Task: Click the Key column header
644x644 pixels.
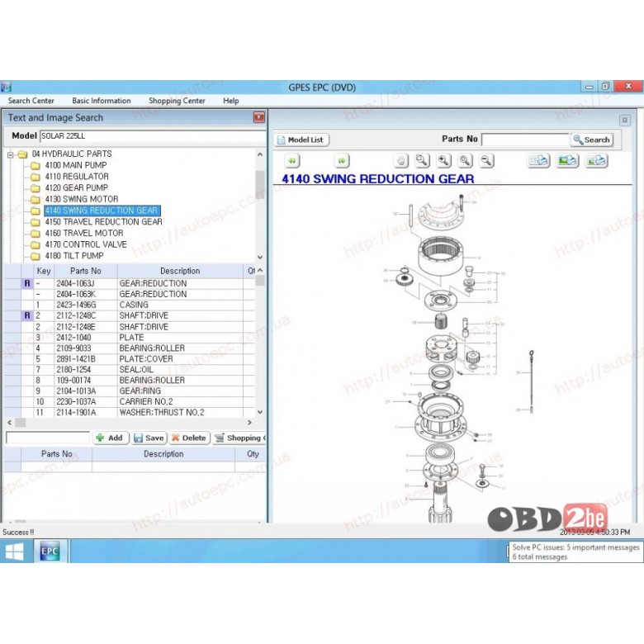Action: coord(44,271)
